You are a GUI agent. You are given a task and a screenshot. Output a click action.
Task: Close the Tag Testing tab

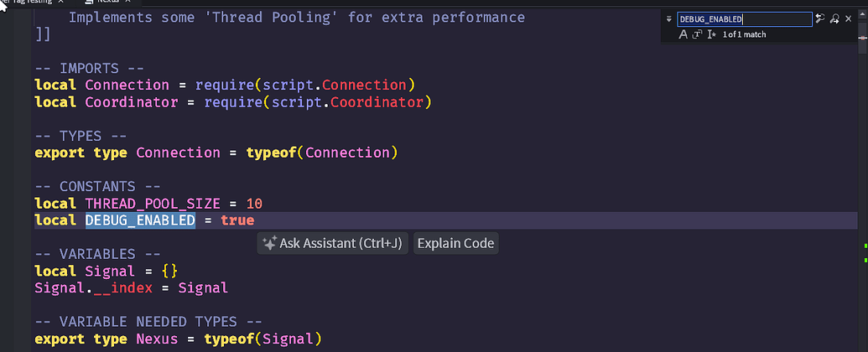(61, 2)
